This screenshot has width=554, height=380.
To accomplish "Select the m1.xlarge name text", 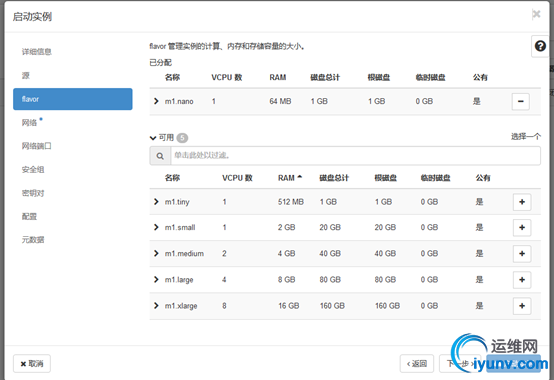I will pyautogui.click(x=181, y=306).
